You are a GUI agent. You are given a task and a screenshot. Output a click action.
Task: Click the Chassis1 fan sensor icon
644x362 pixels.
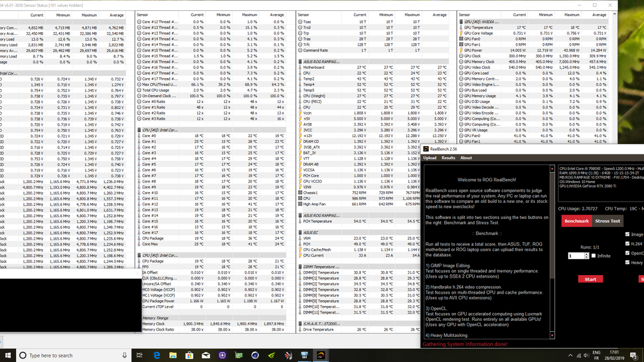tap(300, 193)
